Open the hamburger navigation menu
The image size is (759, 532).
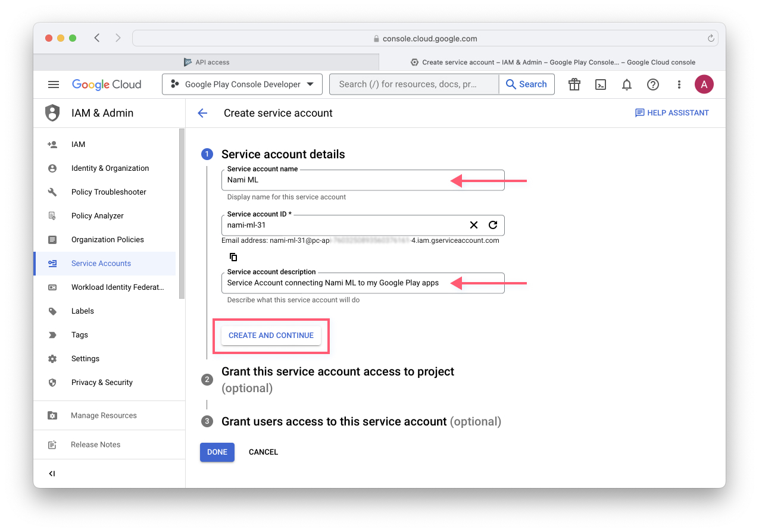(54, 85)
